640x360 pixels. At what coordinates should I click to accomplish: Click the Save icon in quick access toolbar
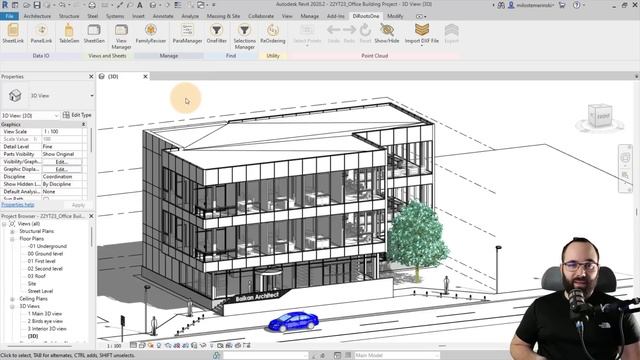pyautogui.click(x=37, y=5)
